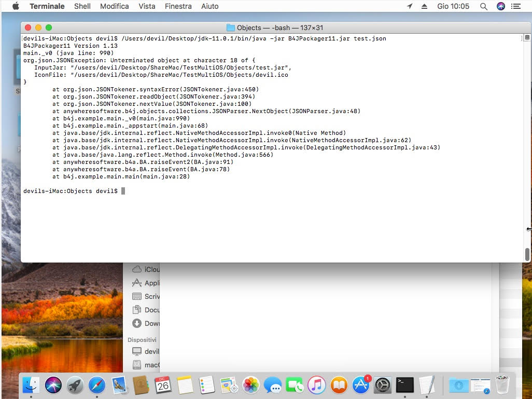Launch Siri from the Dock

53,385
